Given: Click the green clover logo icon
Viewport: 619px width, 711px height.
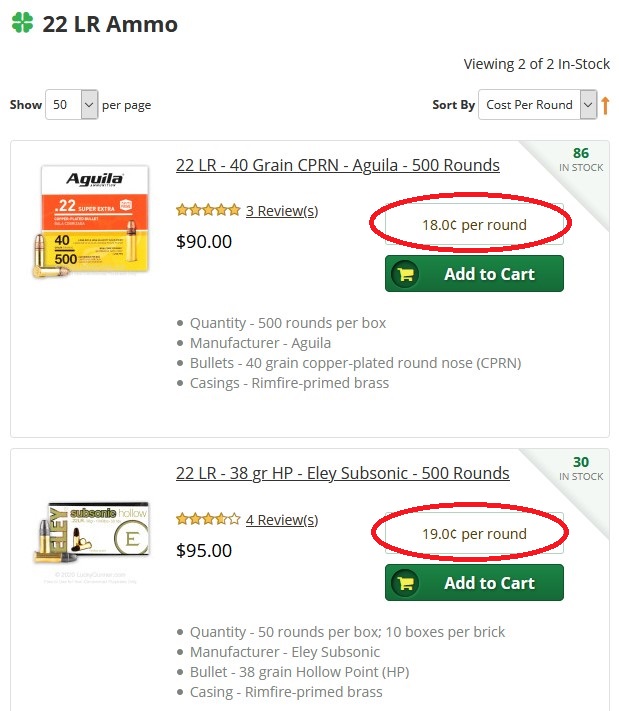Looking at the screenshot, I should tap(22, 23).
